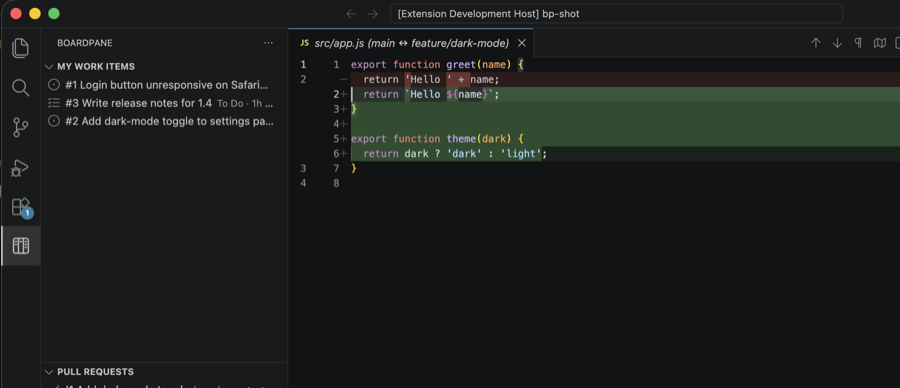Open the Explorer view in activity bar
The height and width of the screenshot is (388, 900).
20,48
